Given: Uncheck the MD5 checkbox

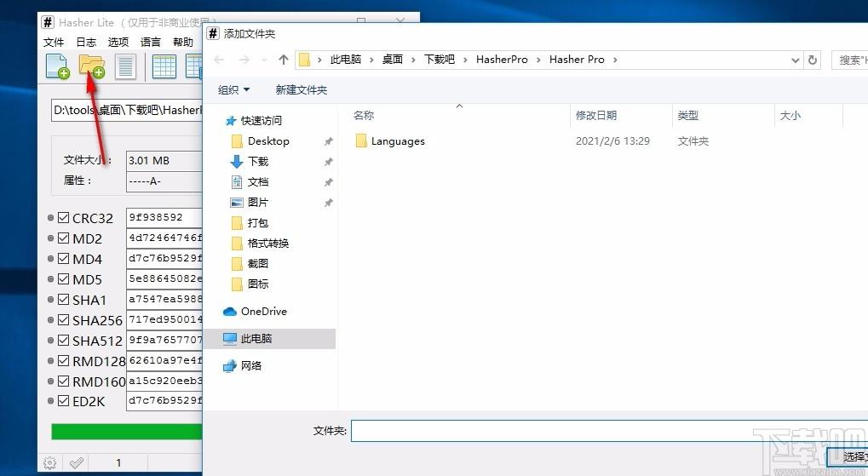Looking at the screenshot, I should pyautogui.click(x=64, y=279).
